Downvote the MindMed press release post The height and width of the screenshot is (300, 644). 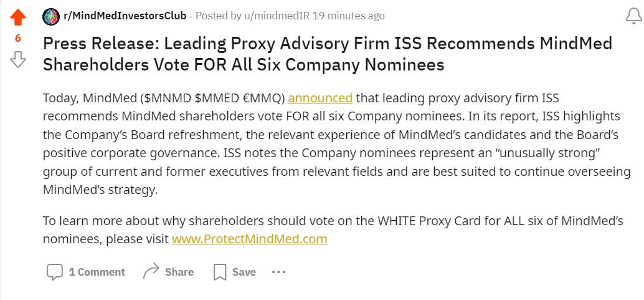tap(18, 59)
